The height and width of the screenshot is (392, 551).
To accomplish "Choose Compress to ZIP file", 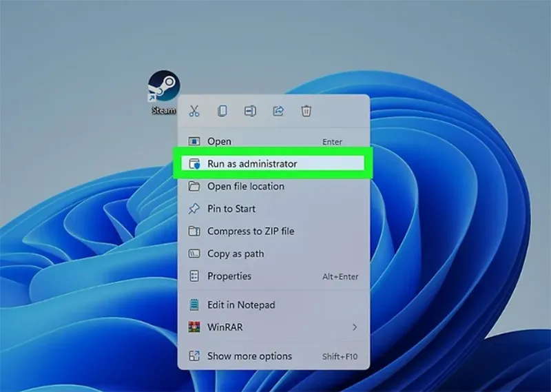I will pyautogui.click(x=273, y=231).
